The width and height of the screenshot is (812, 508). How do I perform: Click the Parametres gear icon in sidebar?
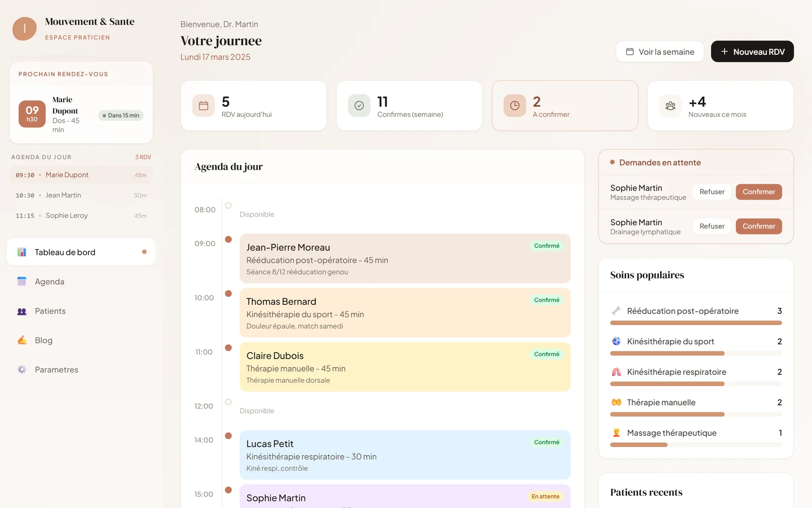[22, 370]
